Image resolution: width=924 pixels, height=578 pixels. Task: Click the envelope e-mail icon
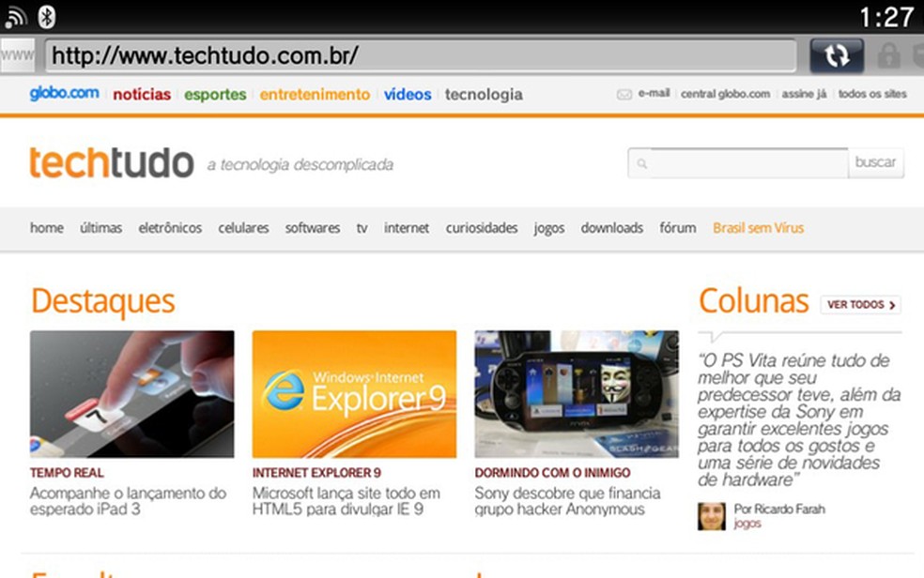click(x=624, y=95)
